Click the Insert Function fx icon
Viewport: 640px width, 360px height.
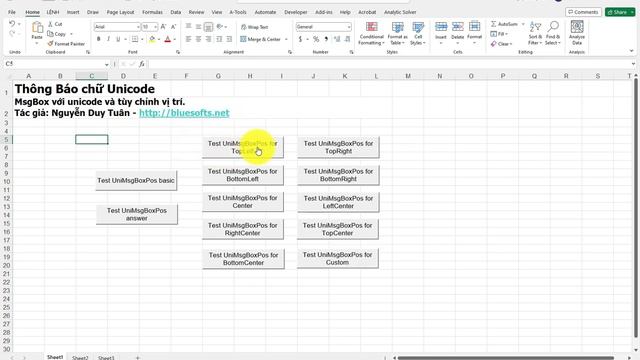pyautogui.click(x=142, y=64)
